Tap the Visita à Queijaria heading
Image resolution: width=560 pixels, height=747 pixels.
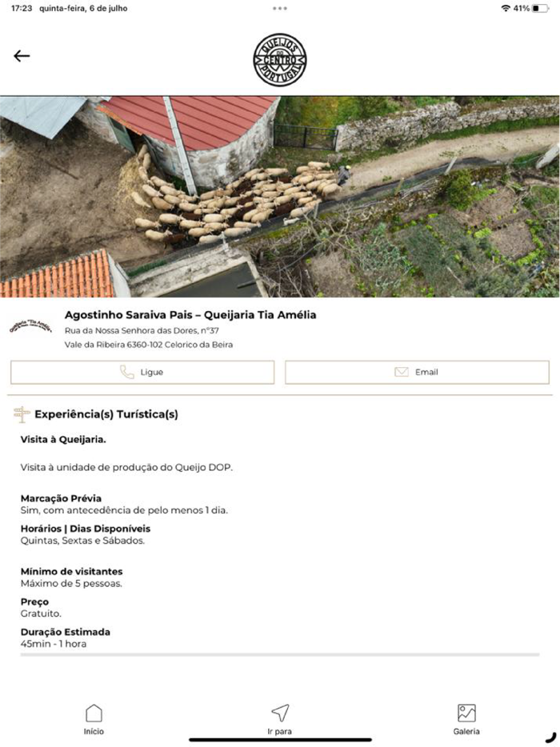click(63, 439)
